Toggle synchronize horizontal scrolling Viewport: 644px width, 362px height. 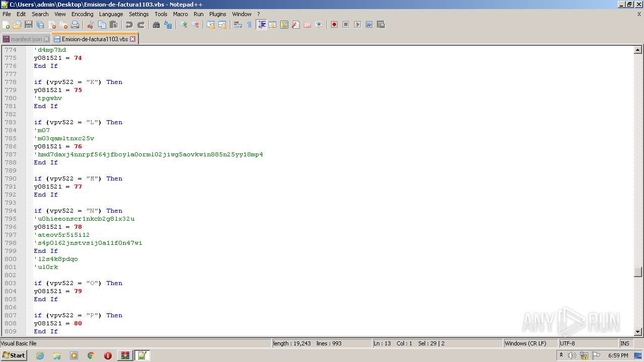222,25
